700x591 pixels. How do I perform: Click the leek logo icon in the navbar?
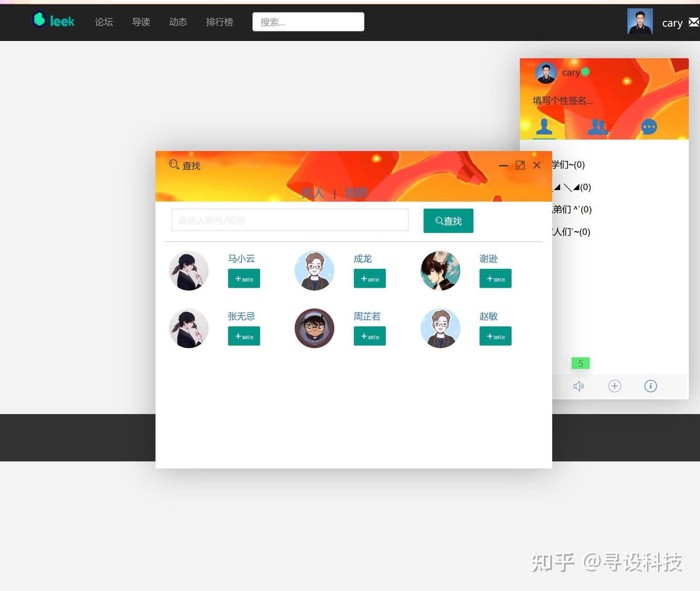(x=39, y=20)
